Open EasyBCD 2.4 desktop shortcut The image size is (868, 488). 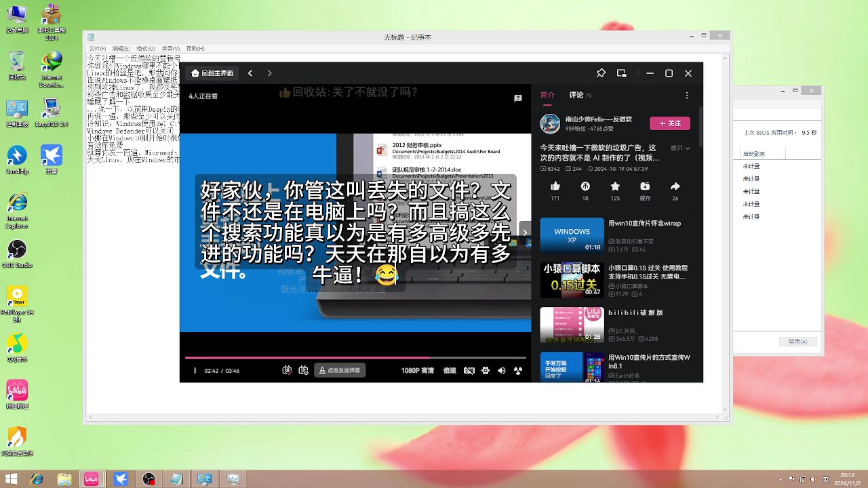pyautogui.click(x=52, y=113)
